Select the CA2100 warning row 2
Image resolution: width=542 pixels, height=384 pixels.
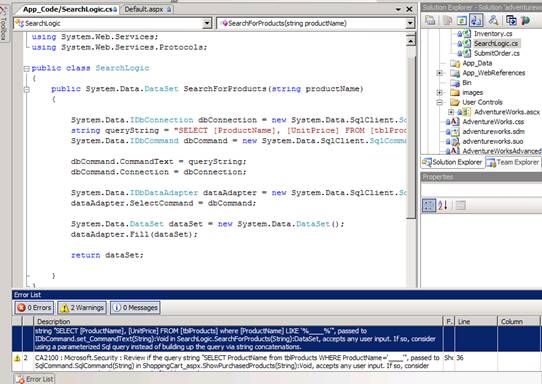pos(276,362)
